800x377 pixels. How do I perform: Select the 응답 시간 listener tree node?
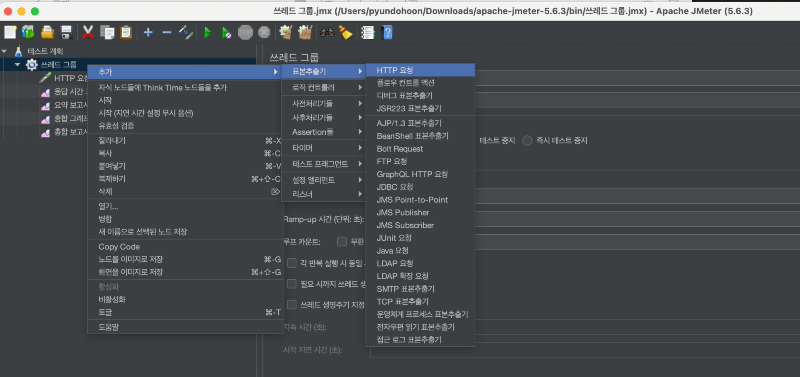(x=64, y=92)
